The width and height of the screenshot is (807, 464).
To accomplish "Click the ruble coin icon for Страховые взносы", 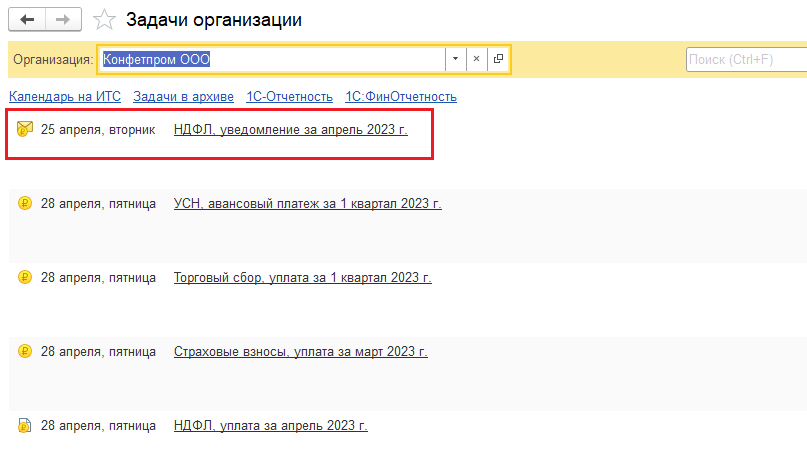I will (25, 351).
